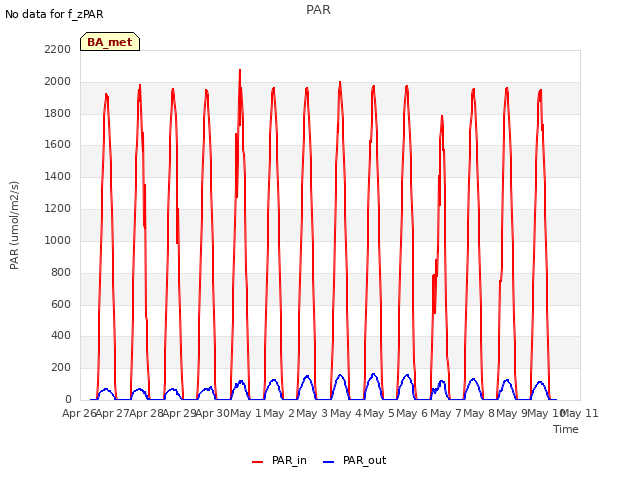Screen dimensions: 640x480
Task: Click the May 2 x-axis label
Action: pyautogui.click(x=279, y=413)
